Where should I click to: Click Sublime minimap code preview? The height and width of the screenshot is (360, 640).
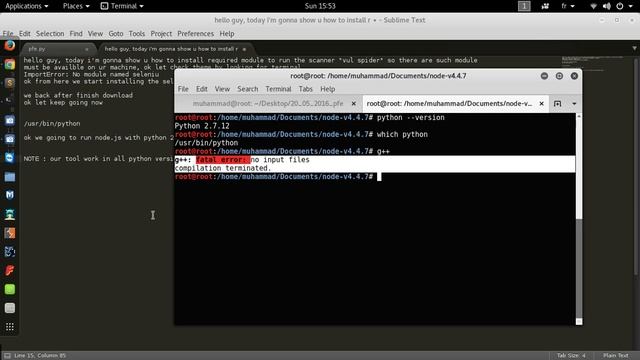coord(592,64)
